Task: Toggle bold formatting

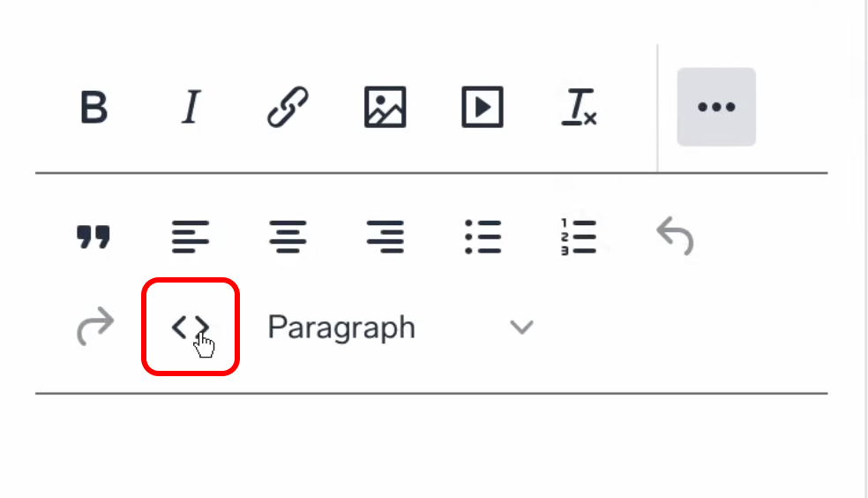Action: (x=94, y=108)
